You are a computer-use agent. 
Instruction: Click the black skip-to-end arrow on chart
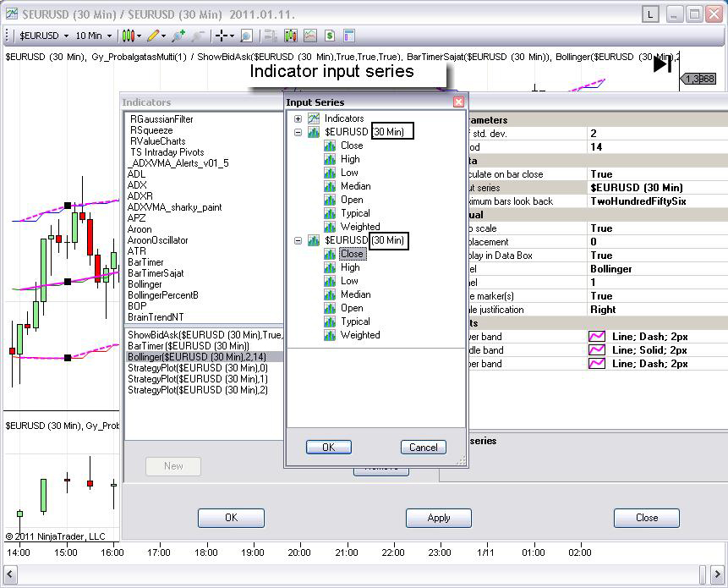coord(662,64)
